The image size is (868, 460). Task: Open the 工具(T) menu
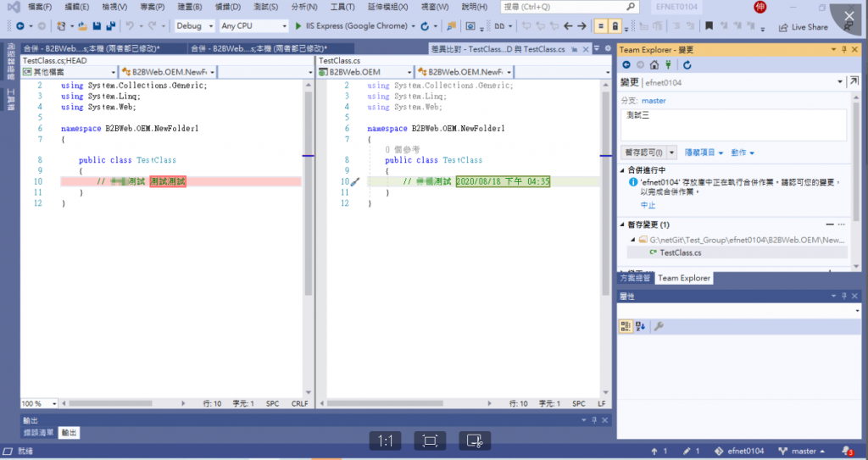(342, 7)
